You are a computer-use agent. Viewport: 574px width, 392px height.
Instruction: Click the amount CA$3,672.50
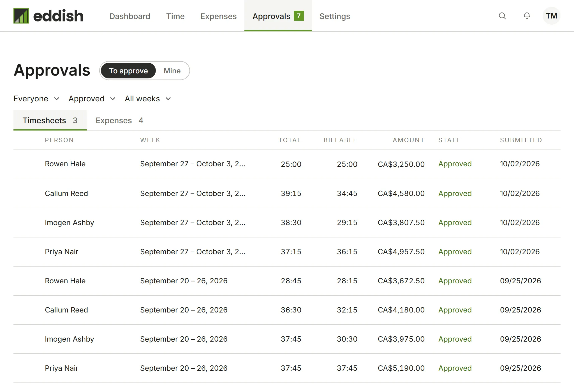401,281
